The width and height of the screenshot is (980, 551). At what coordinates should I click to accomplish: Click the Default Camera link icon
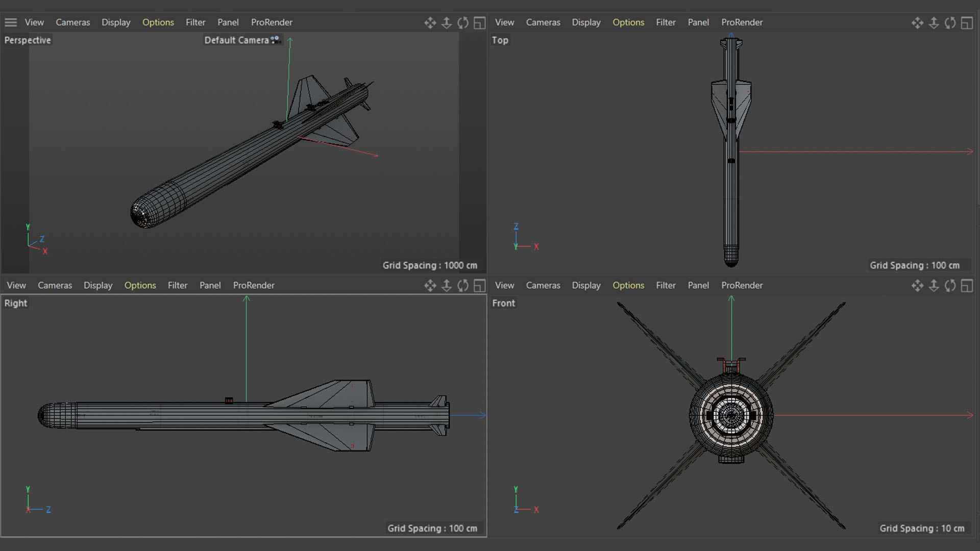pyautogui.click(x=276, y=40)
